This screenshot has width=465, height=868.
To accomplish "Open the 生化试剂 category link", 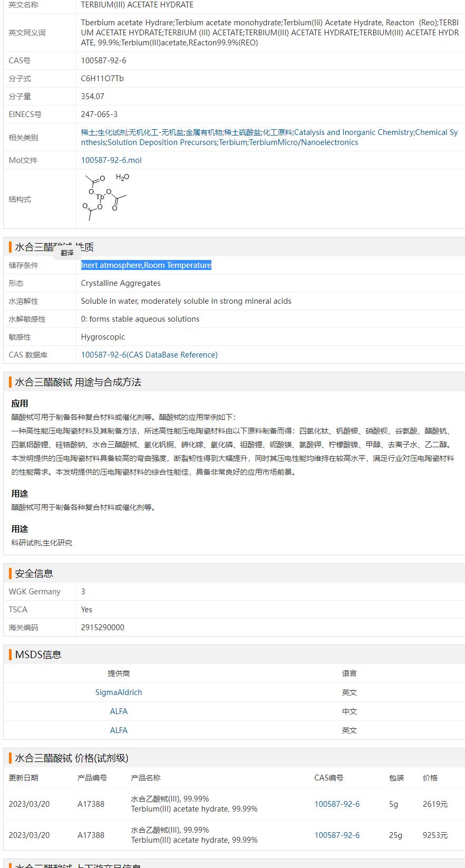I will (112, 132).
